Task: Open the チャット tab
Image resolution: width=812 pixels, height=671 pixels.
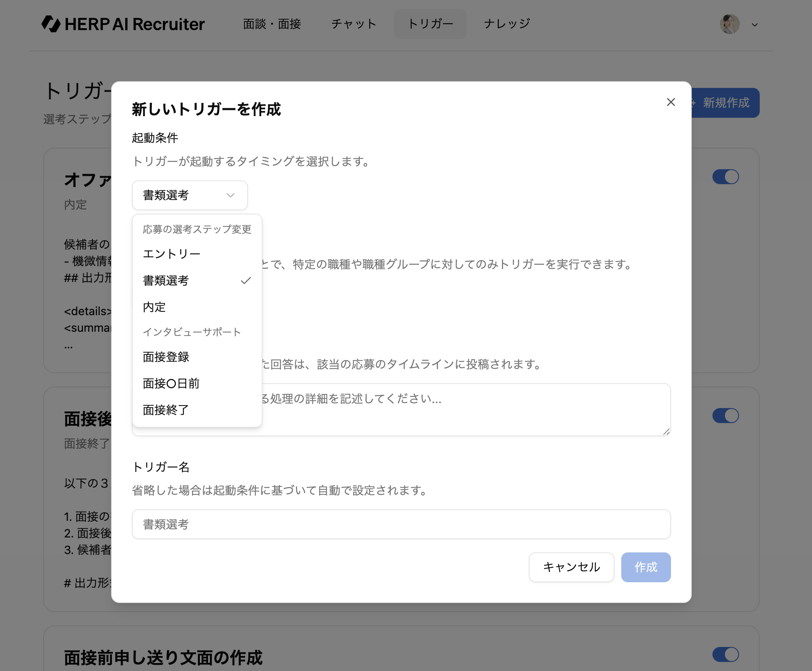Action: pos(353,24)
